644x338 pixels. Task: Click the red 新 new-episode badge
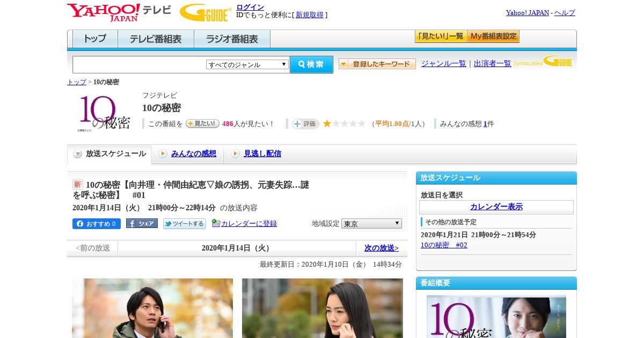coord(78,185)
